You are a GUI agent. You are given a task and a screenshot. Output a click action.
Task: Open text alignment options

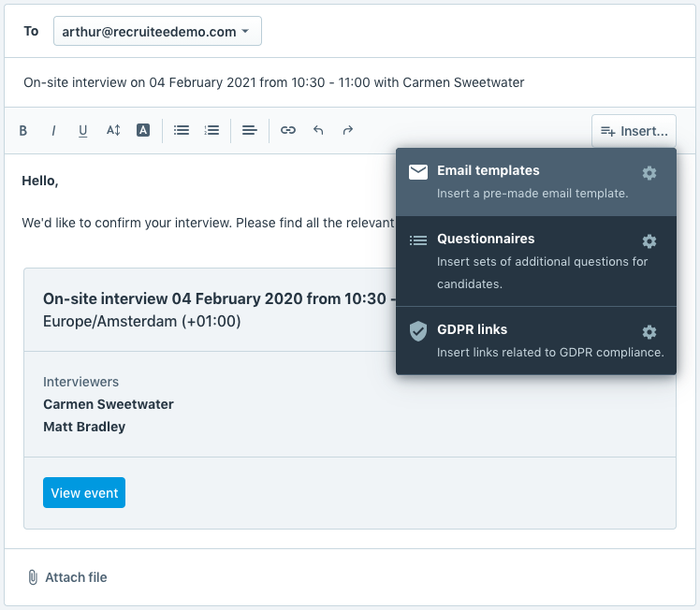coord(250,131)
